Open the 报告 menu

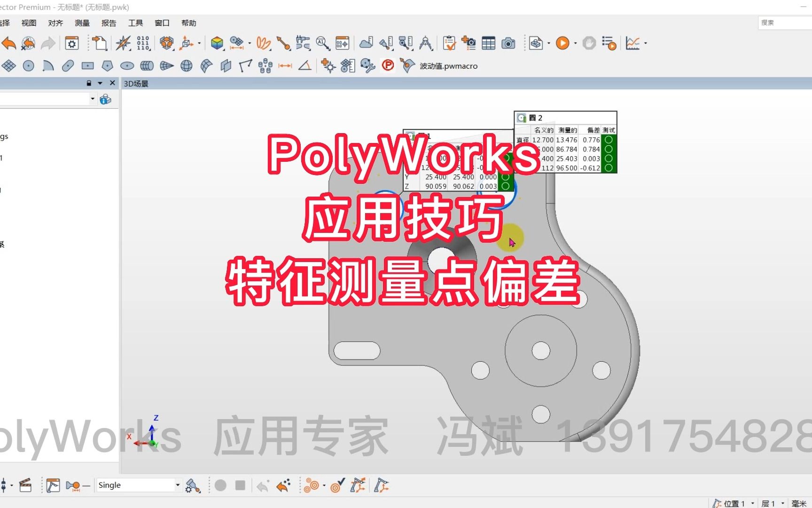coord(109,23)
